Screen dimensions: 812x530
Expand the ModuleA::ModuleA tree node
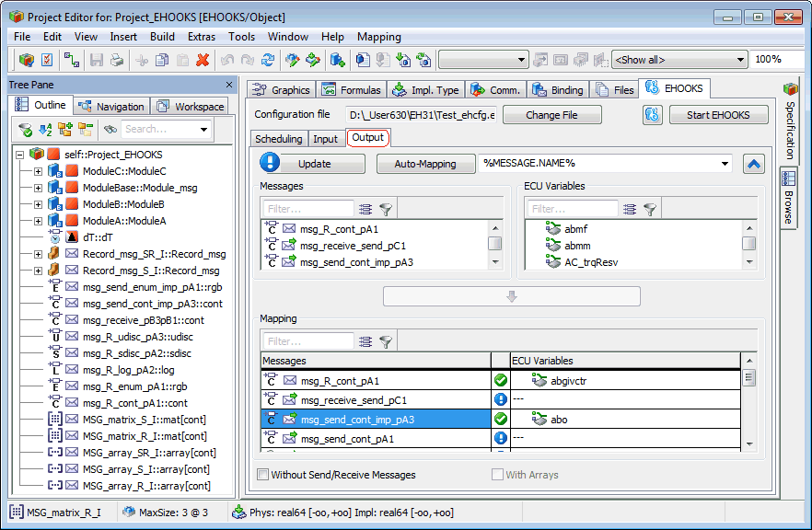tap(38, 221)
